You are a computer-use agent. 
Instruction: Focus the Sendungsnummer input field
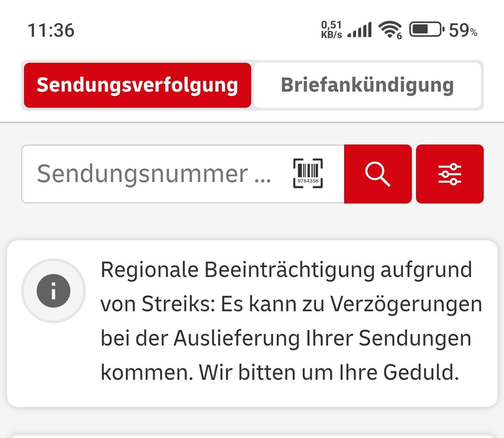click(x=154, y=174)
